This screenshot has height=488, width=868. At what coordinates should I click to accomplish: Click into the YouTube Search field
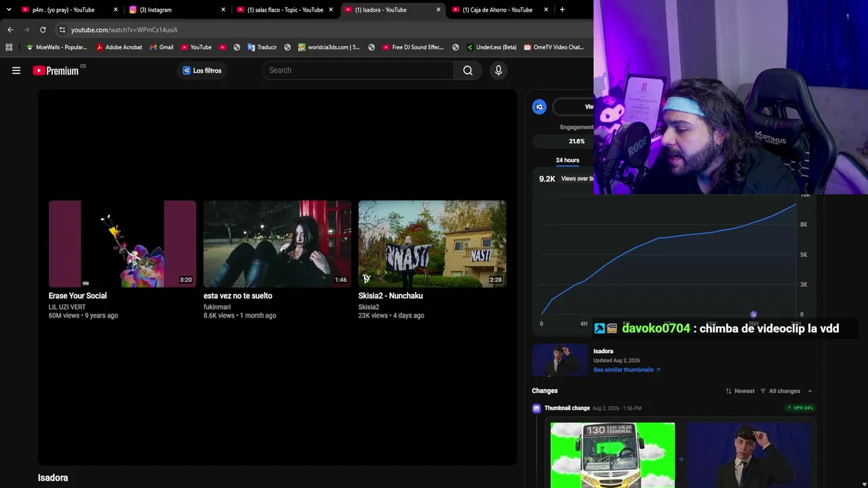357,70
